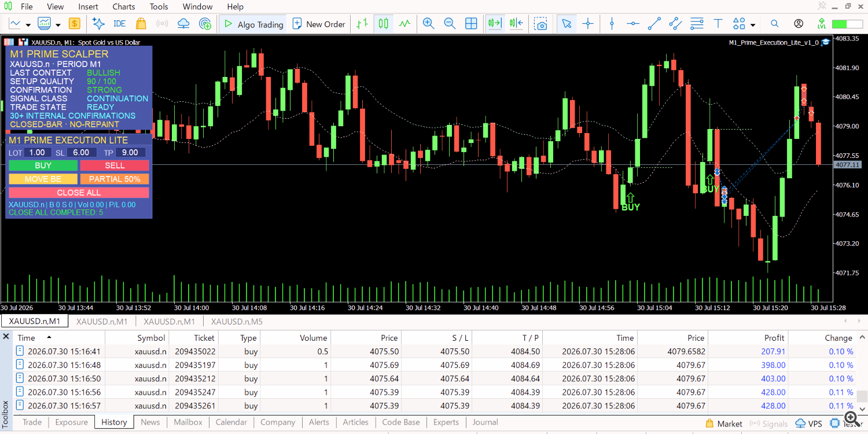Screen dimensions: 868x434
Task: Select the trendline drawing tool
Action: [x=654, y=24]
